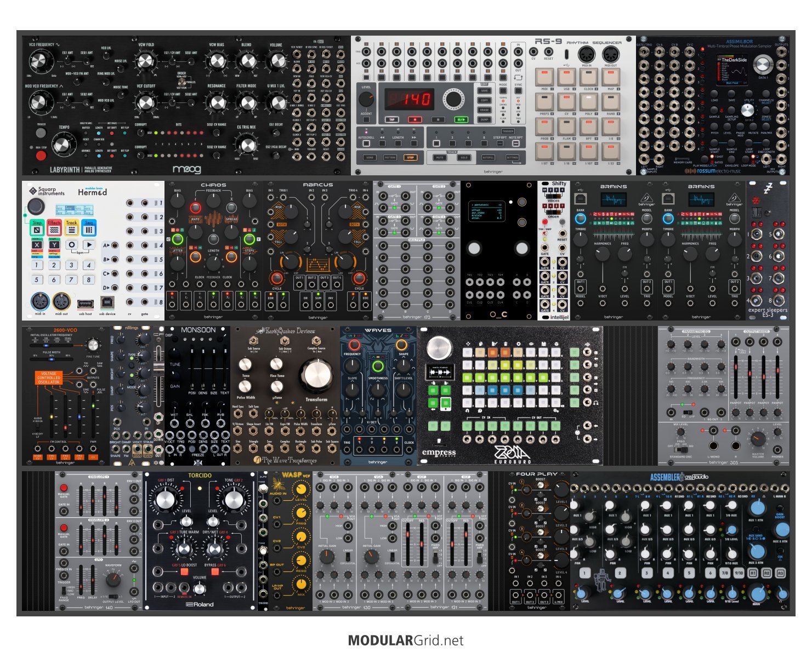Tap the RS-9 RAND pad
812x652 pixels.
click(x=611, y=101)
